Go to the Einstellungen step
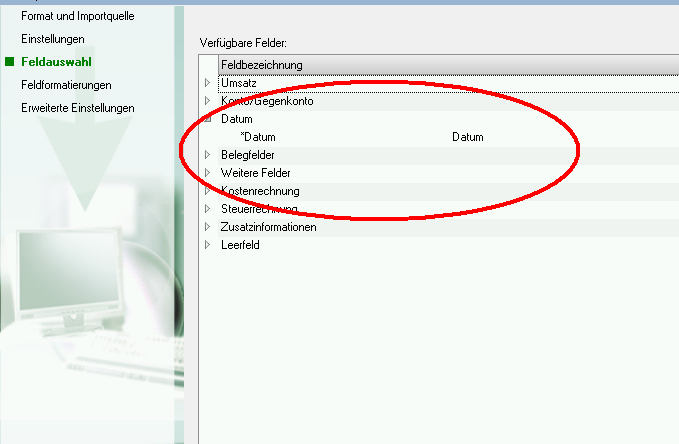Image resolution: width=679 pixels, height=444 pixels. click(53, 39)
